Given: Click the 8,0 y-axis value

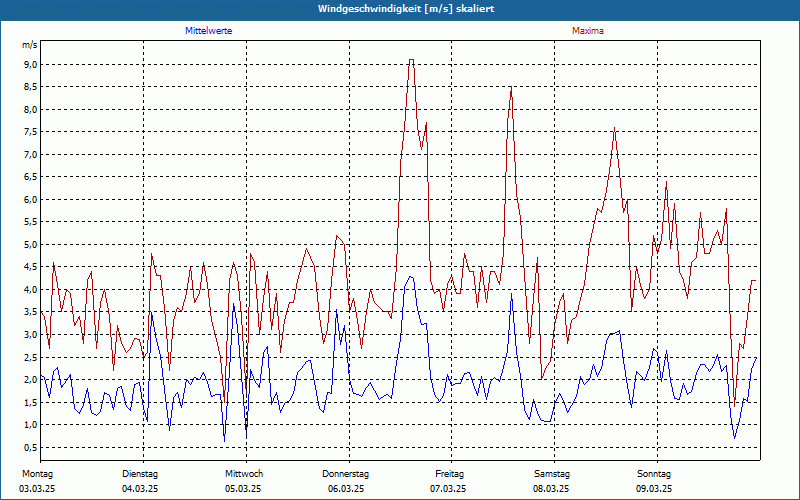Looking at the screenshot, I should [30, 109].
